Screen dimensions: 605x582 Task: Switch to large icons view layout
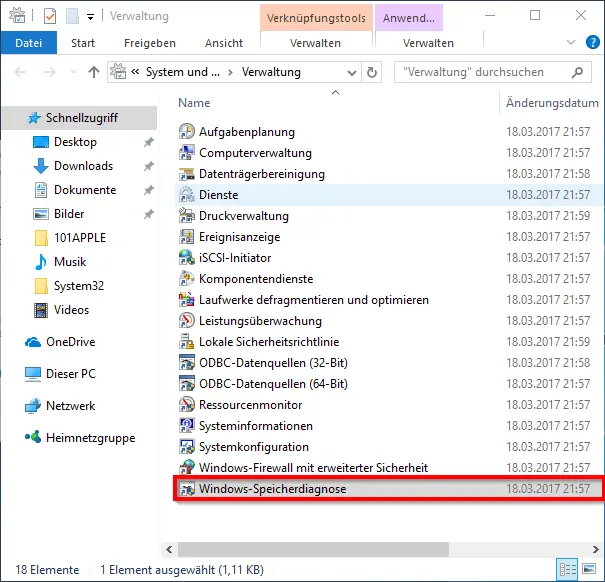click(x=589, y=569)
